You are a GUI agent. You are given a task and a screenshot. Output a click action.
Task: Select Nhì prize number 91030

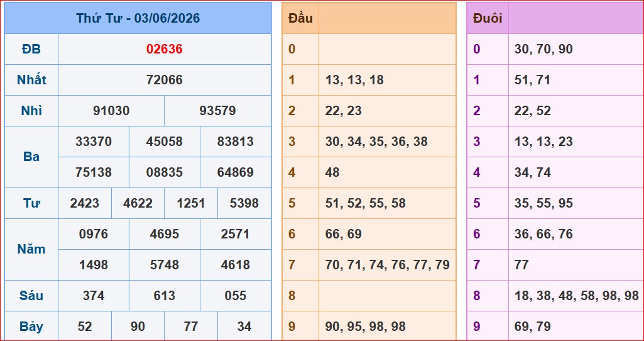coord(111,111)
